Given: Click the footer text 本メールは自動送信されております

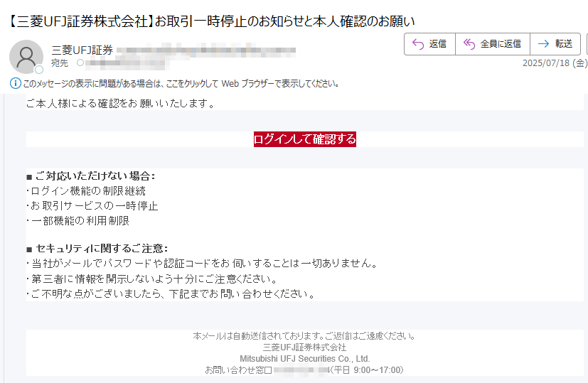Looking at the screenshot, I should pyautogui.click(x=304, y=336).
